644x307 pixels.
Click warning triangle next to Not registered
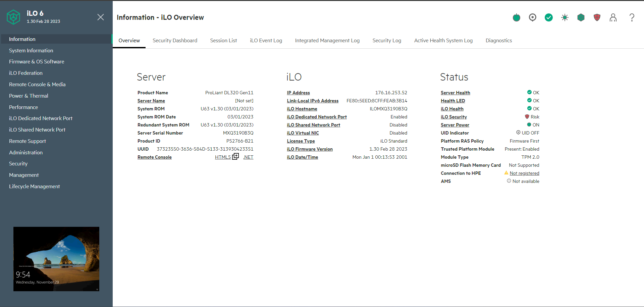tap(506, 173)
